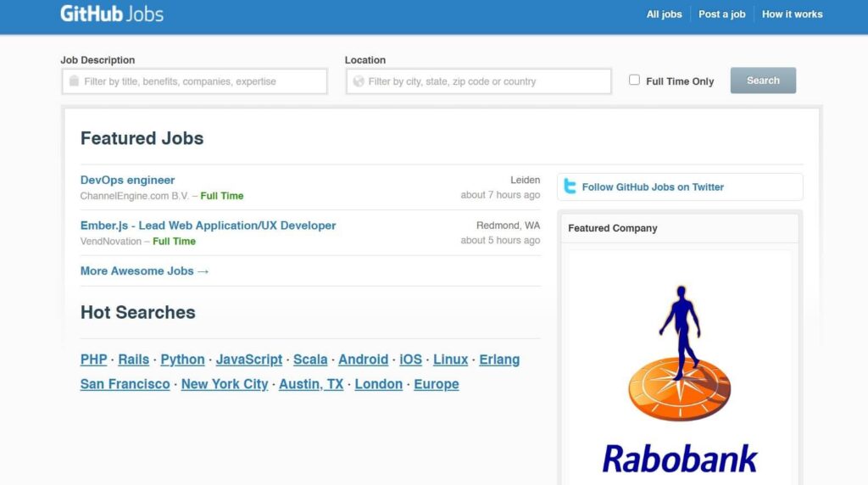The image size is (868, 485).
Task: Click the Featured Jobs heading
Action: 142,138
